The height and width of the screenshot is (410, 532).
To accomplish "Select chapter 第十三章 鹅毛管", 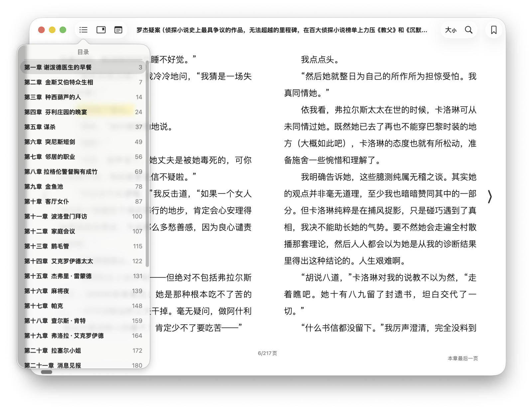I will pyautogui.click(x=47, y=246).
